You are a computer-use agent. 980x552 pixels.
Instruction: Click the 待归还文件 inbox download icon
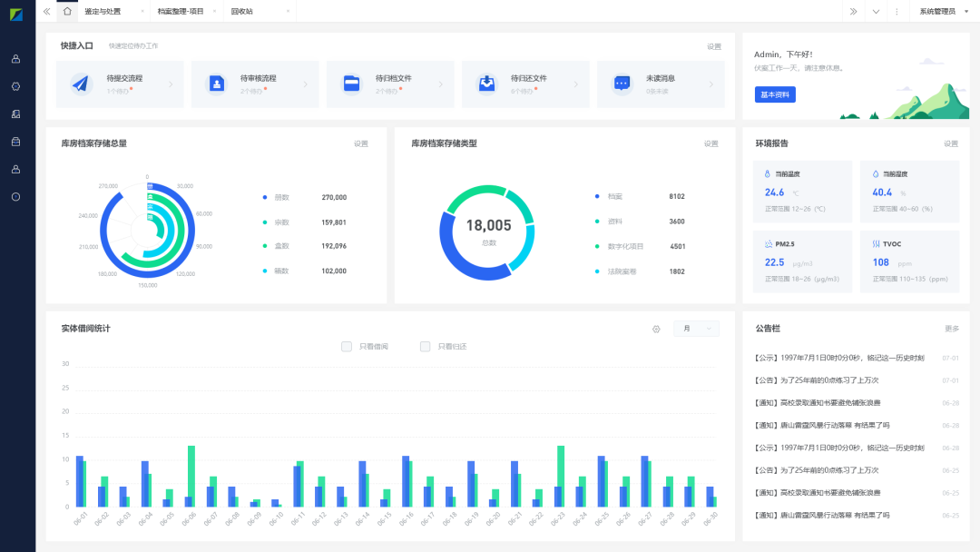pos(487,84)
